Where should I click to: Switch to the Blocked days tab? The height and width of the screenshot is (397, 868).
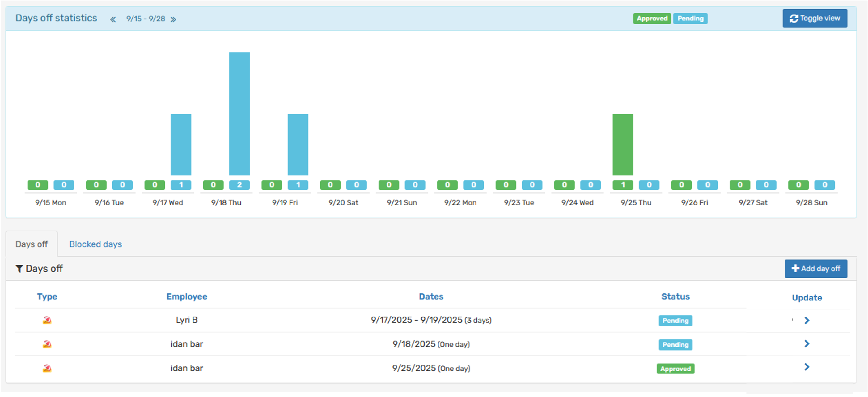click(x=95, y=244)
